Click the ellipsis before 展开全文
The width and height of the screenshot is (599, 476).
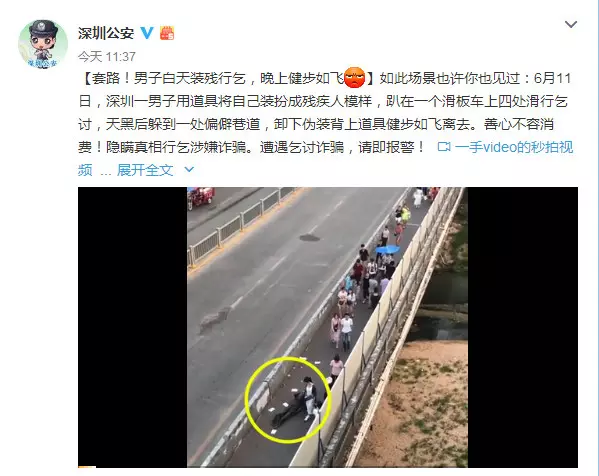(106, 173)
